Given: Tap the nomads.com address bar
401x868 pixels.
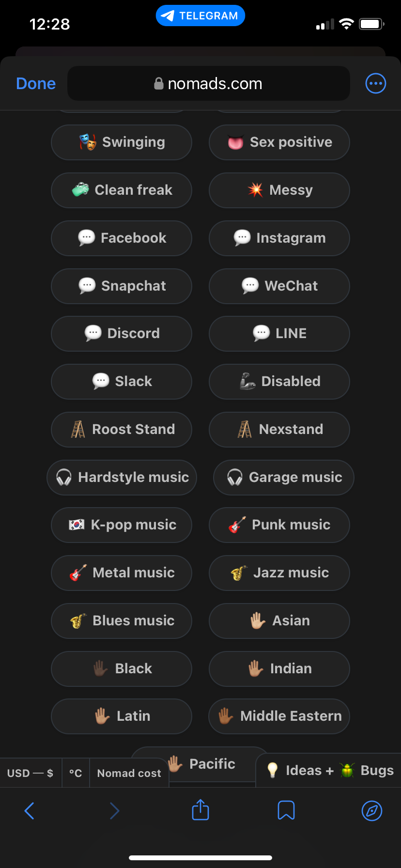Looking at the screenshot, I should click(x=208, y=83).
